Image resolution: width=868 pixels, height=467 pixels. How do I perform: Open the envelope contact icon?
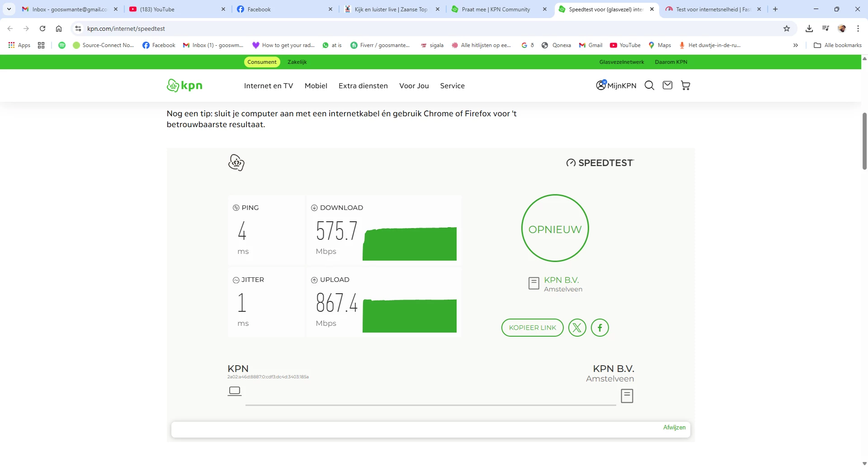(x=667, y=85)
